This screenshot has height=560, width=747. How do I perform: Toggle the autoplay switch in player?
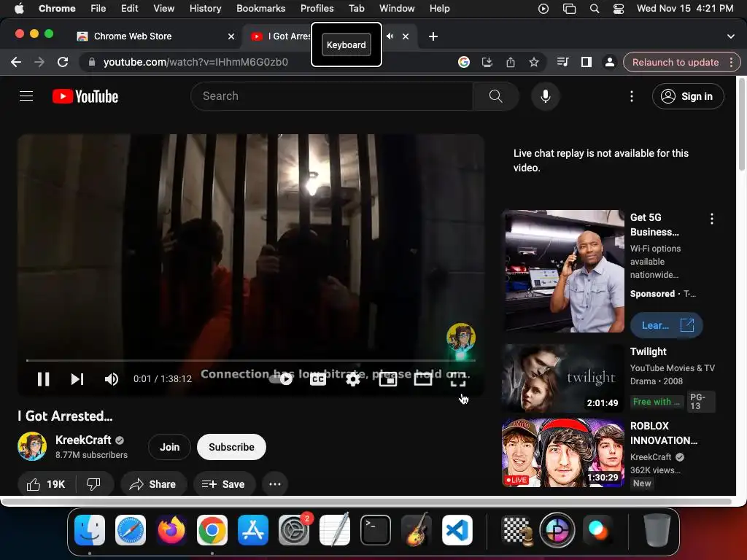[x=281, y=379]
